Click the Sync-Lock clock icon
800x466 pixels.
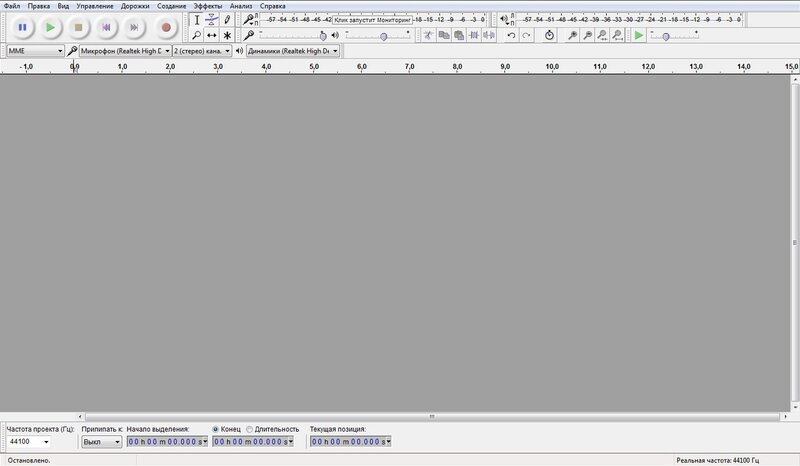(549, 35)
